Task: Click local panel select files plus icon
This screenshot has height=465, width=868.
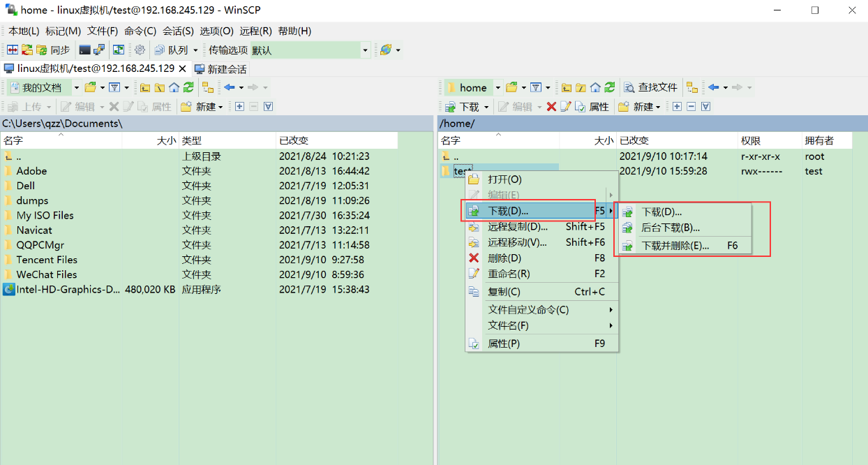Action: point(239,107)
